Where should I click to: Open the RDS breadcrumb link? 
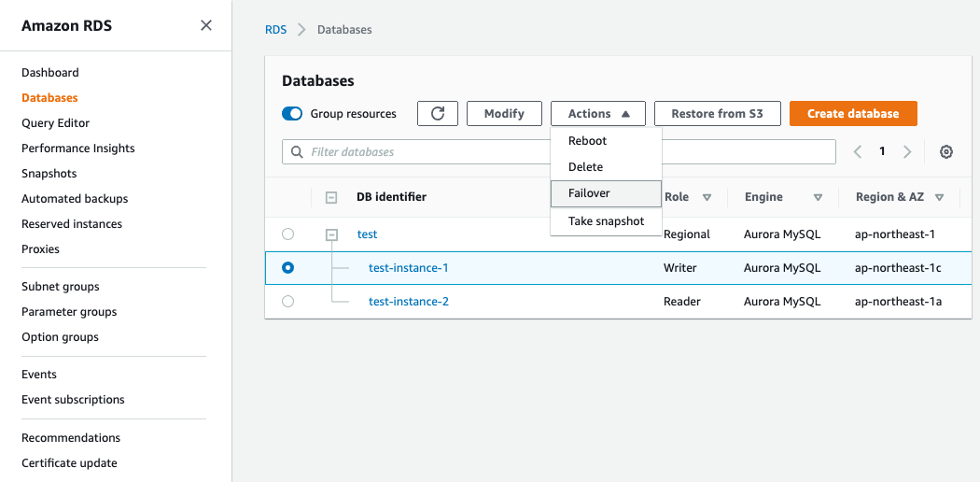pos(275,29)
